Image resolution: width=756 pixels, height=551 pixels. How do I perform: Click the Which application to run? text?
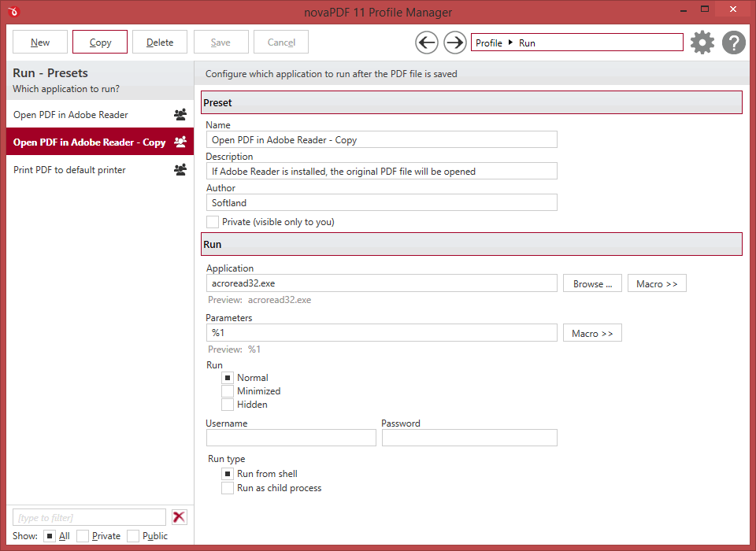(66, 89)
